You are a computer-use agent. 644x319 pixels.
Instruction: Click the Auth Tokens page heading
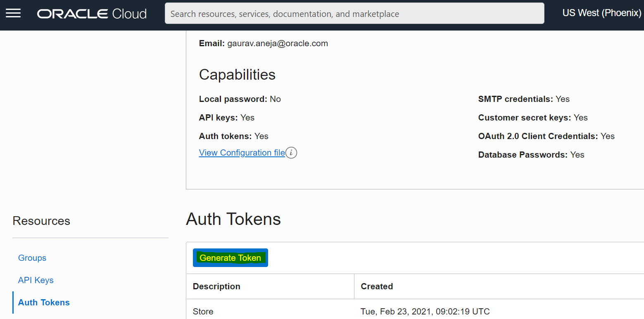coord(233,219)
